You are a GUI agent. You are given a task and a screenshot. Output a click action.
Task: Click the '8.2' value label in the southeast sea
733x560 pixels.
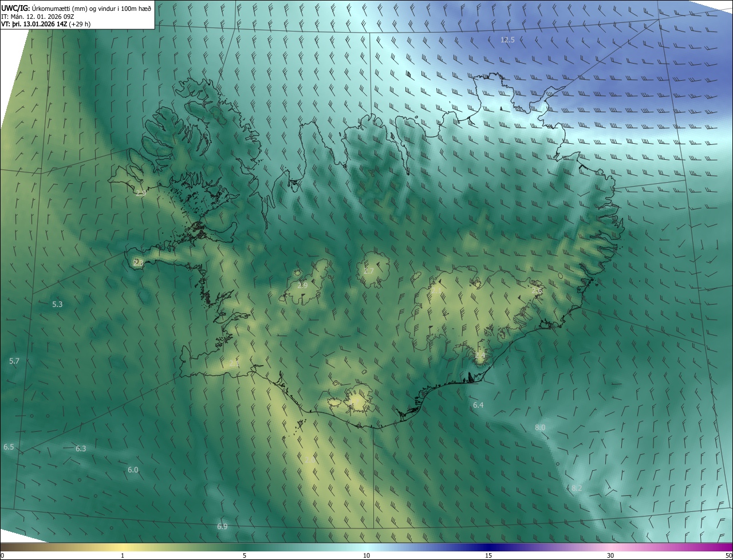click(x=577, y=488)
